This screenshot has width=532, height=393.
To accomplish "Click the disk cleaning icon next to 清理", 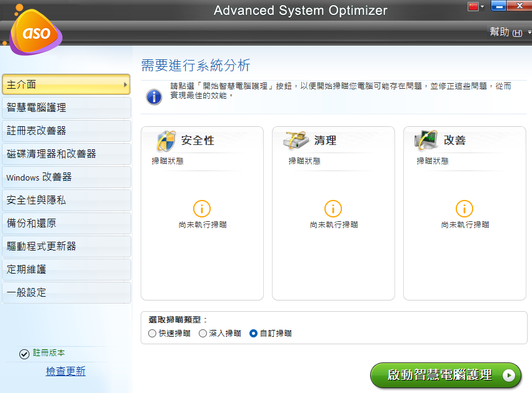I will tap(296, 141).
